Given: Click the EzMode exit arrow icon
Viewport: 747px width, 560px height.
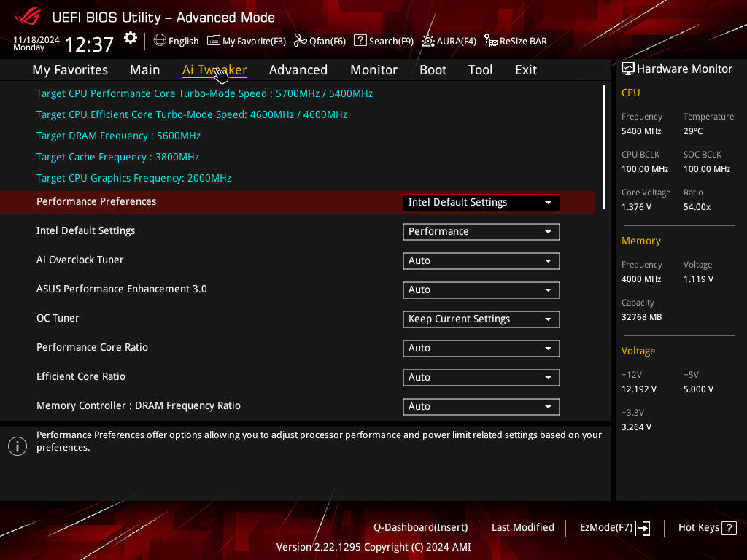Looking at the screenshot, I should coord(643,528).
